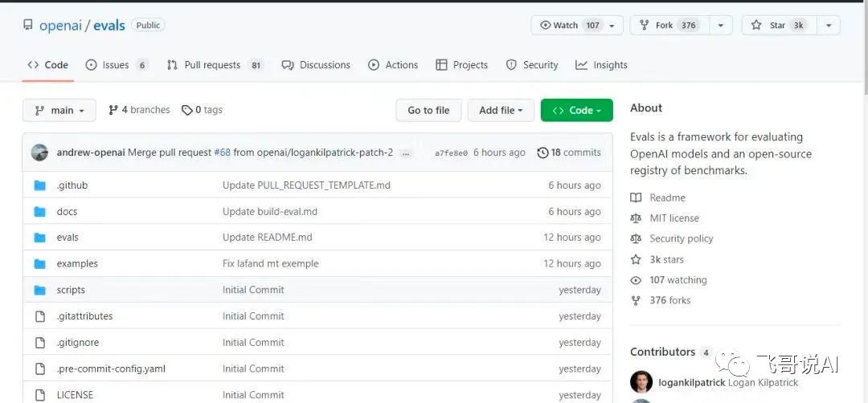Expand the Fork options dropdown arrow
The height and width of the screenshot is (403, 868).
tap(721, 26)
